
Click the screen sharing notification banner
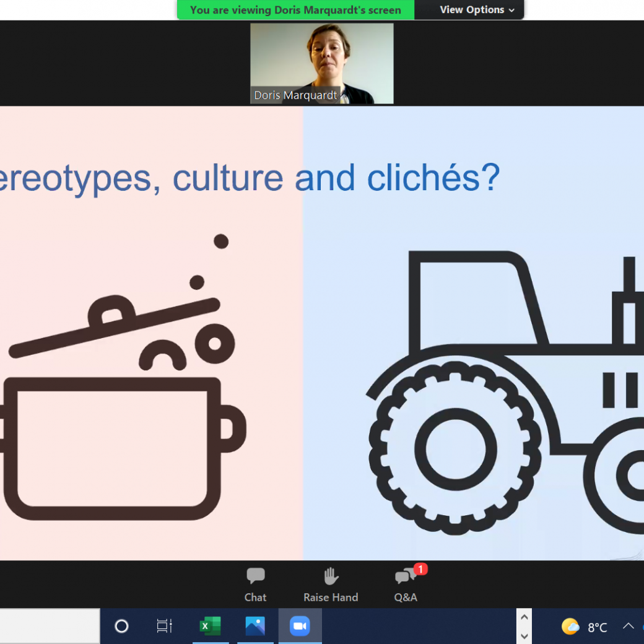pyautogui.click(x=296, y=10)
